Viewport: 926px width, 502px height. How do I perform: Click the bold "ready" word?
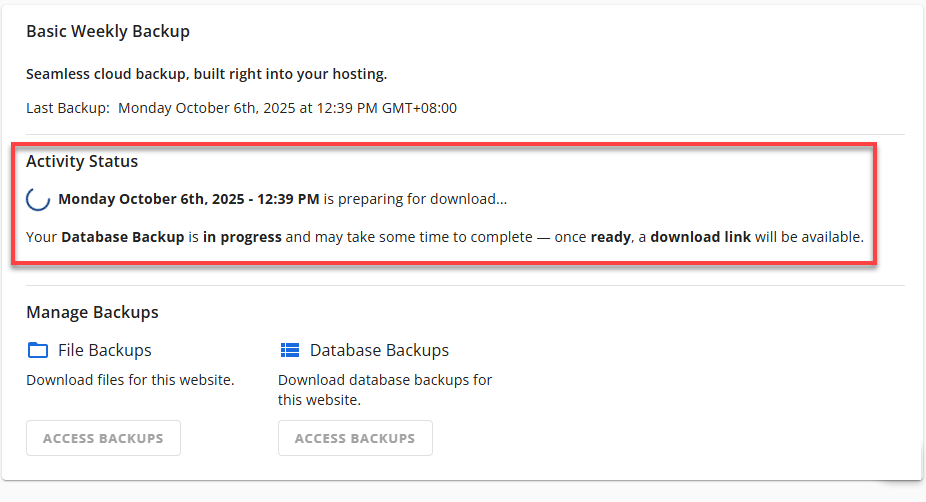pos(610,238)
